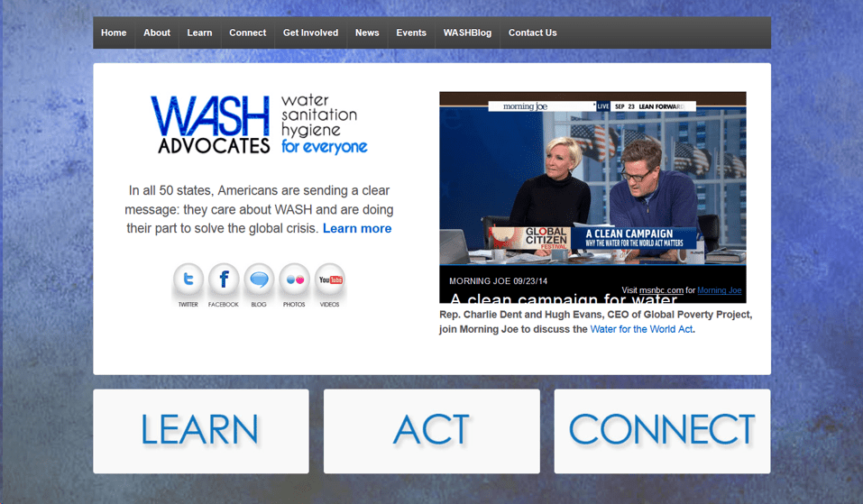Click 'A clean campaign for water' title

coord(564,298)
